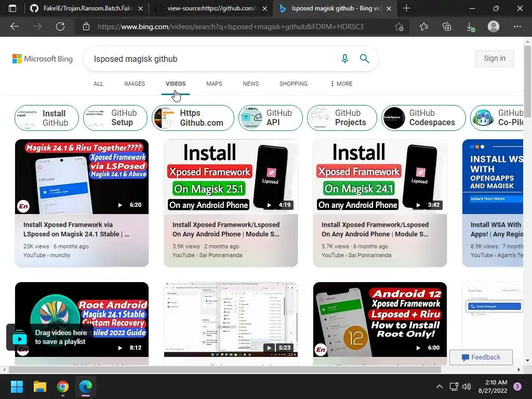
Task: Select the IMAGES search category
Action: [x=135, y=84]
